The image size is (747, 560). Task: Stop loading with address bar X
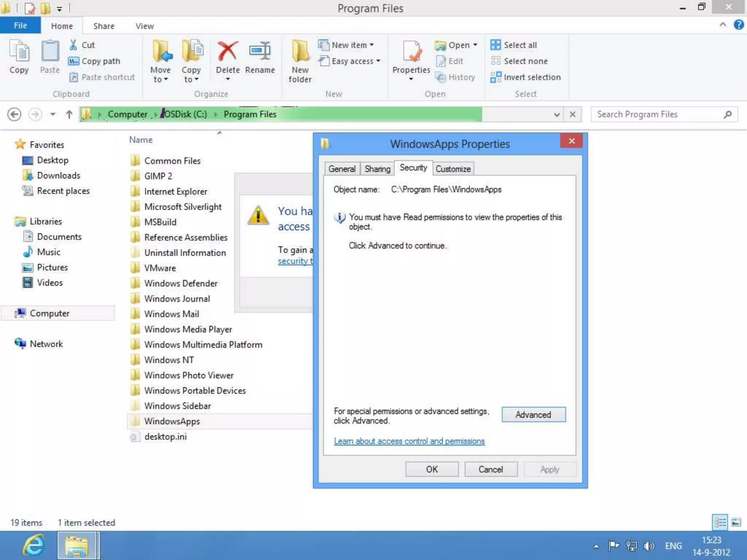(x=573, y=114)
